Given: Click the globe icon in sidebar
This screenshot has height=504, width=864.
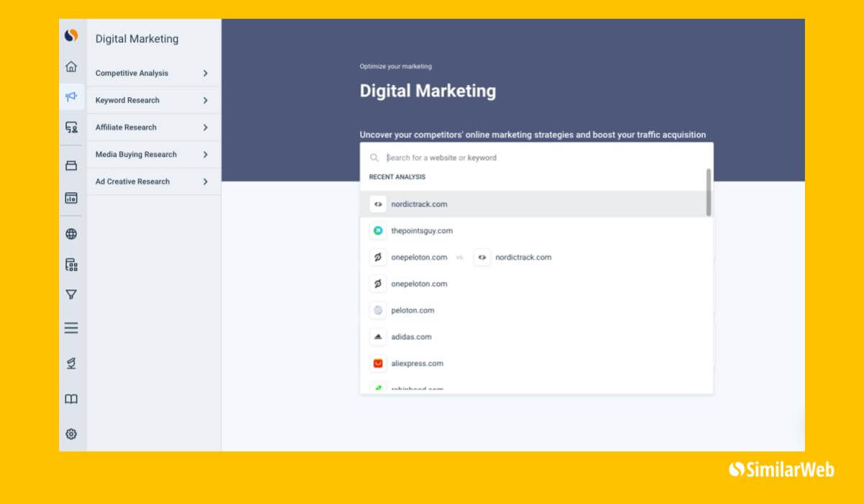Looking at the screenshot, I should click(x=71, y=234).
